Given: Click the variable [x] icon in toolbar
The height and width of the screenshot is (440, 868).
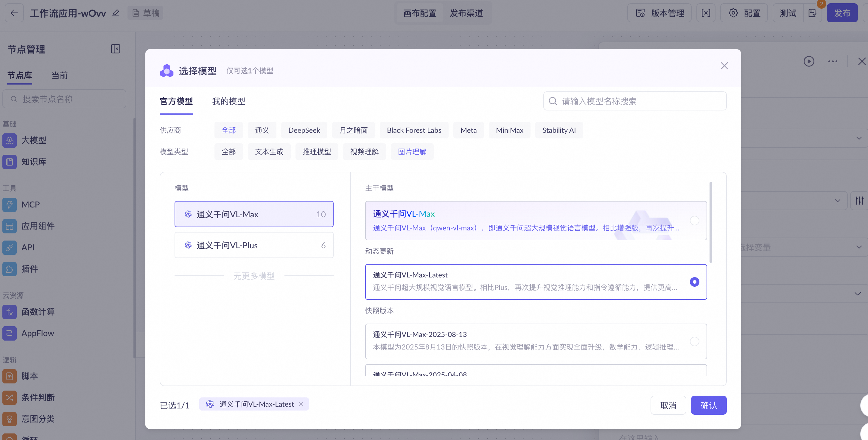Looking at the screenshot, I should tap(706, 13).
